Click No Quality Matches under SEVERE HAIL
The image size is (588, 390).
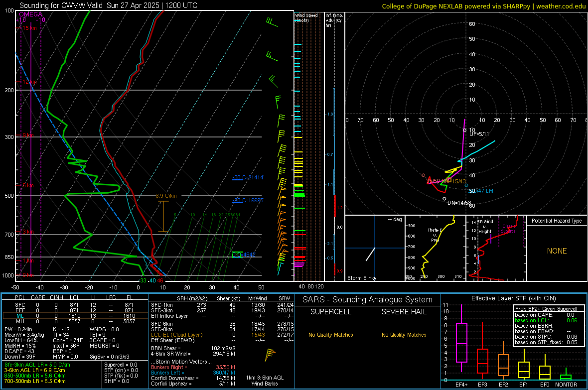[x=404, y=335]
